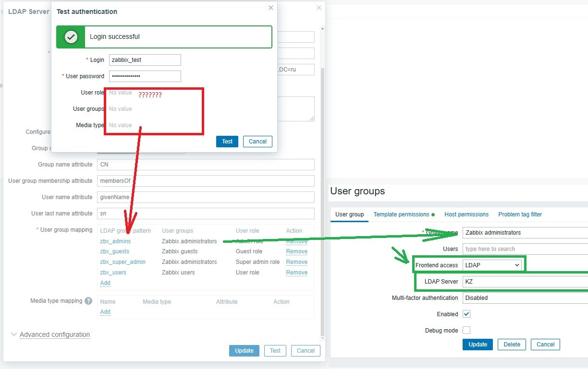Click the Login successful message
The image size is (588, 369).
tap(164, 37)
